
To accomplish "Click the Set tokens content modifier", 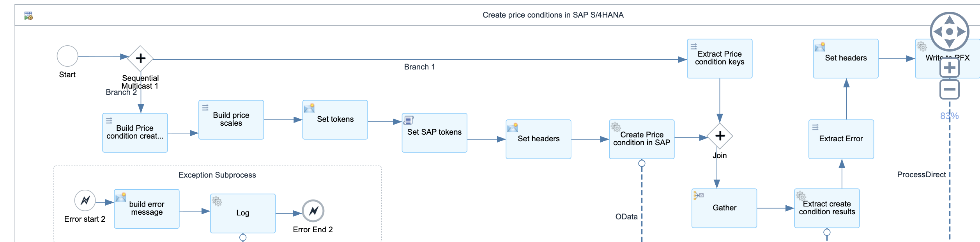I will pos(335,120).
